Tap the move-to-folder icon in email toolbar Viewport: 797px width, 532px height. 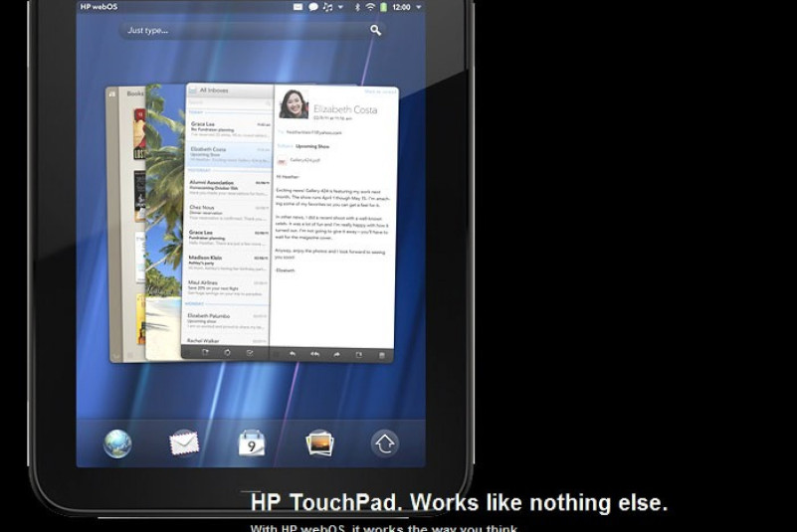[359, 355]
